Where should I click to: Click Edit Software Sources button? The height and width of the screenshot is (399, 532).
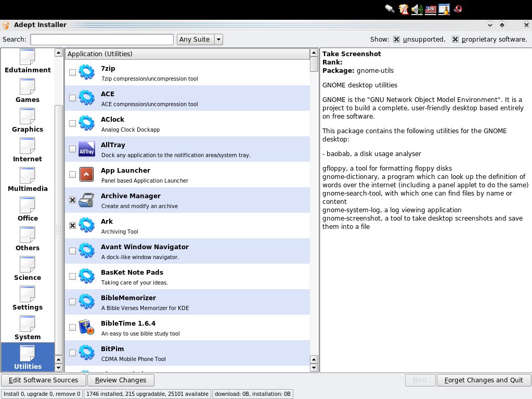44,380
